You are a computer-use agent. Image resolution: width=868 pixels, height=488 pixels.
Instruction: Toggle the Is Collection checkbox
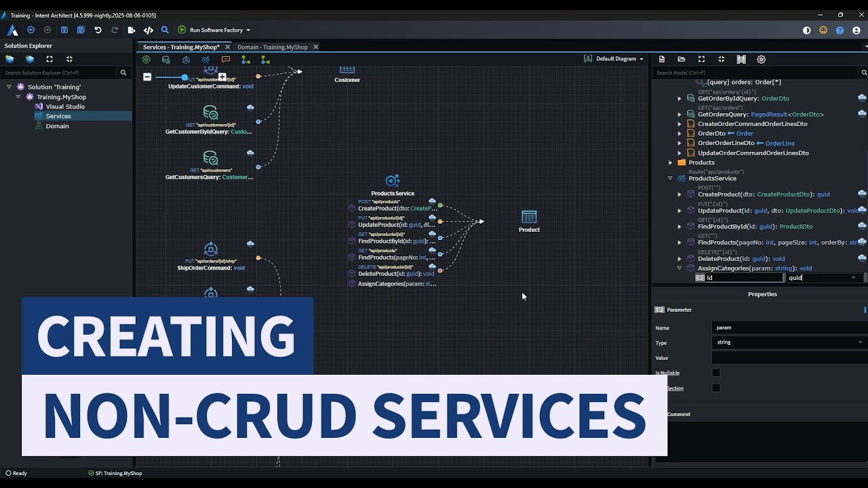click(x=716, y=388)
